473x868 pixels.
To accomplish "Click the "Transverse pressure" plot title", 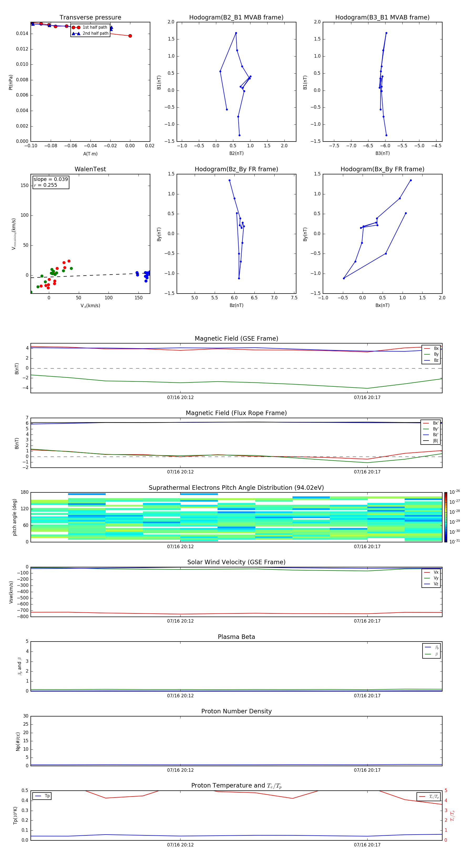I will [90, 18].
